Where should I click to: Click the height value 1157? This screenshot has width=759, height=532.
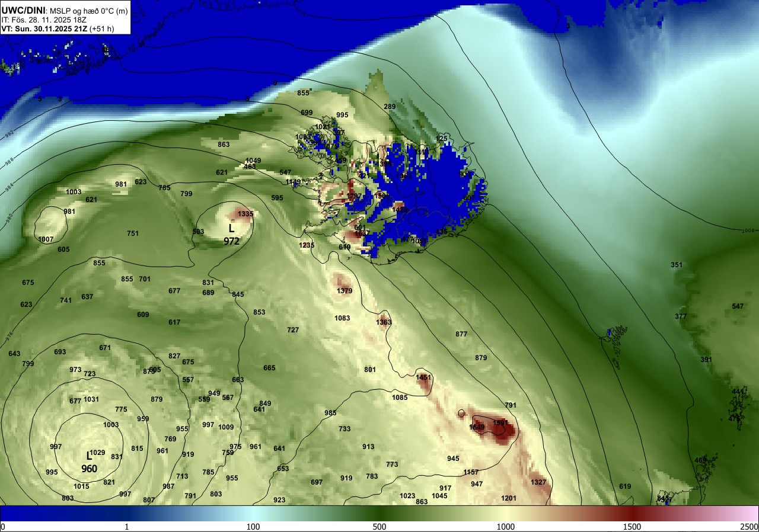pos(471,472)
